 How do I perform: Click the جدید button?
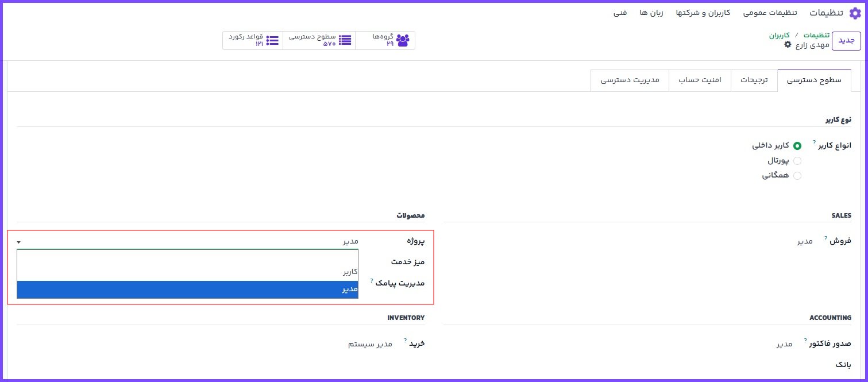846,41
